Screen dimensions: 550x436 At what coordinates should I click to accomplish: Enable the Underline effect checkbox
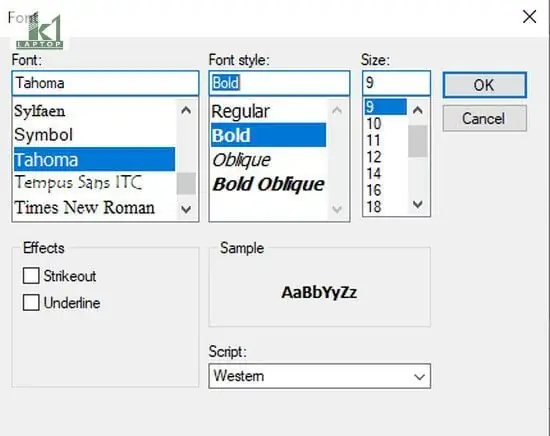click(x=31, y=302)
